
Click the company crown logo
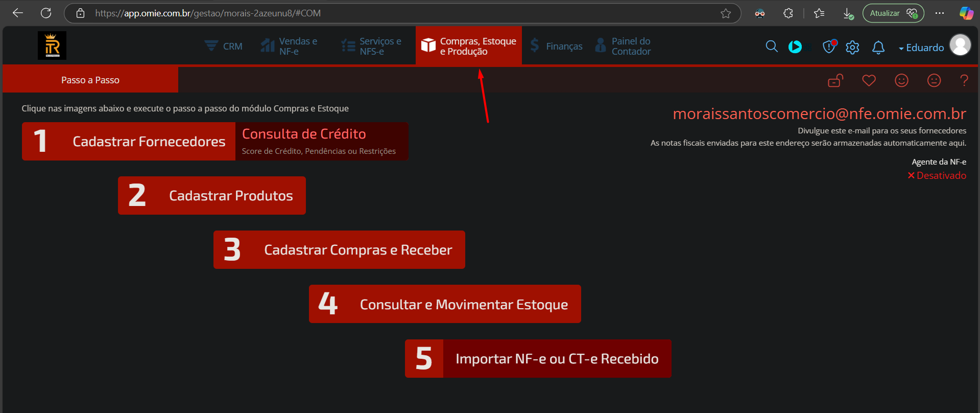click(52, 45)
